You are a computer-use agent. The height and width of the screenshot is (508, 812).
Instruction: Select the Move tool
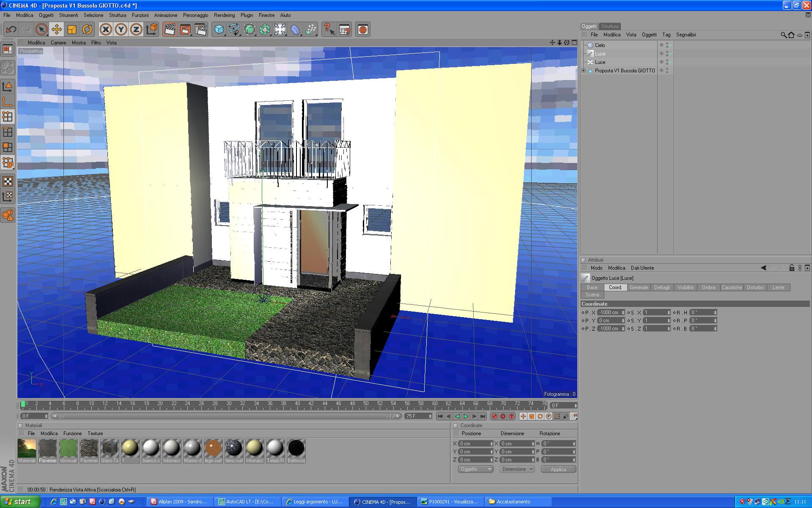(56, 30)
